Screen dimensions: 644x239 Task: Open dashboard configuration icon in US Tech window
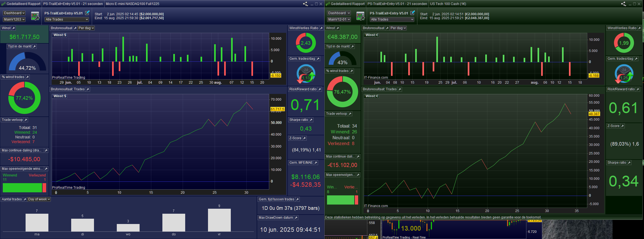360,16
